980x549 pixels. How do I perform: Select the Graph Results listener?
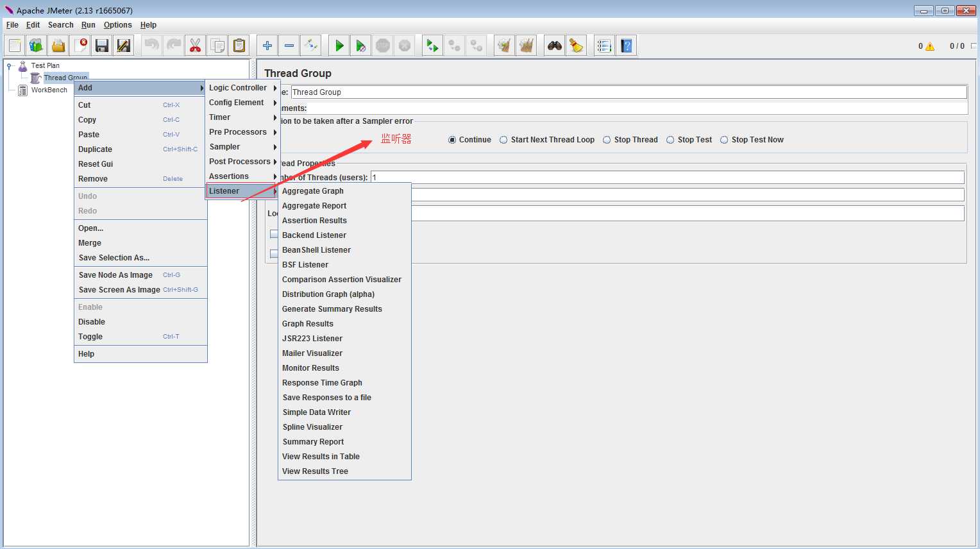(x=344, y=324)
